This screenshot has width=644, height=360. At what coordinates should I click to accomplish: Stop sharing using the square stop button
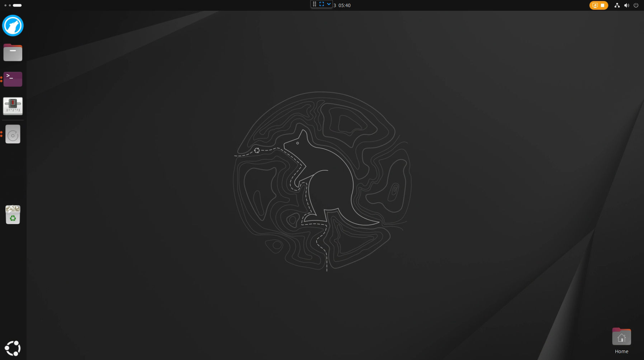tap(602, 5)
